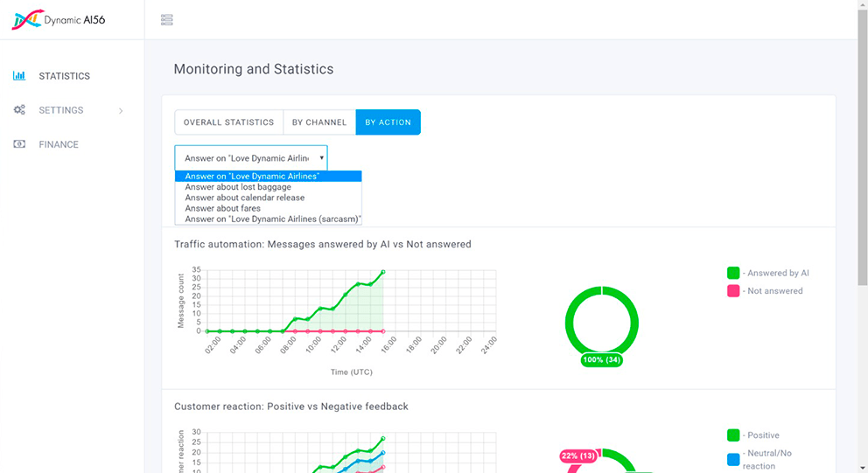Click the pink 22% (13) badge
Image resolution: width=868 pixels, height=473 pixels.
[x=577, y=456]
